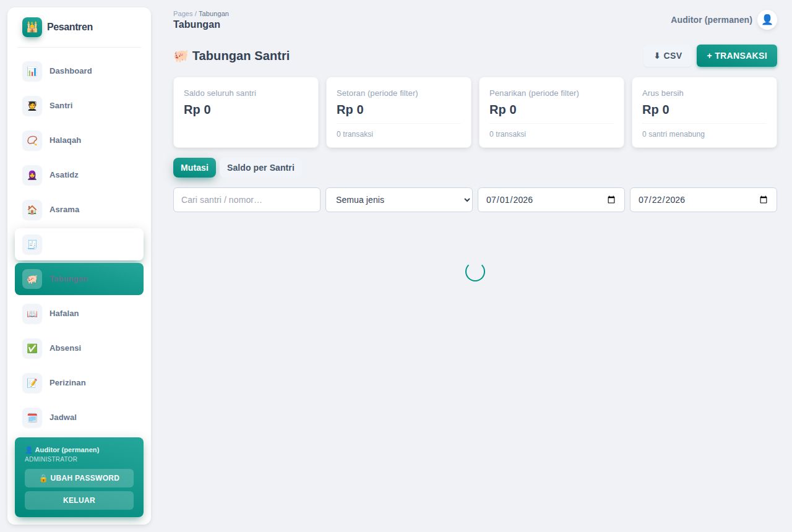Open the Halaqah prayer beads icon
Image resolution: width=792 pixels, height=532 pixels.
32,140
